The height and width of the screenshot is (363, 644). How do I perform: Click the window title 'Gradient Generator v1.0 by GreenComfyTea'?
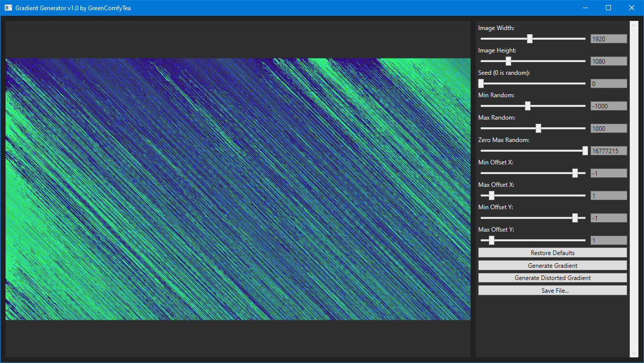(x=73, y=8)
